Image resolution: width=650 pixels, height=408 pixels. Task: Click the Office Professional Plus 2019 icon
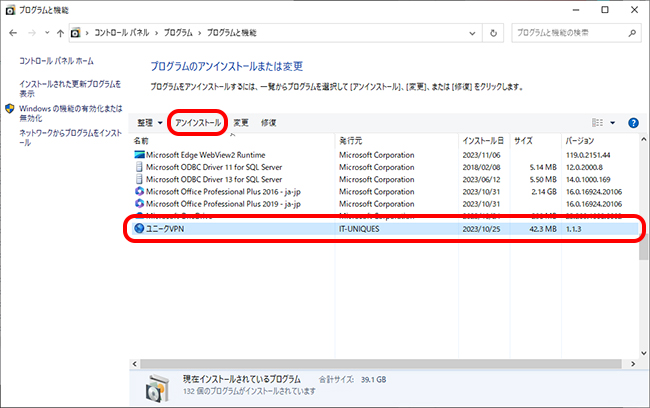click(x=139, y=204)
